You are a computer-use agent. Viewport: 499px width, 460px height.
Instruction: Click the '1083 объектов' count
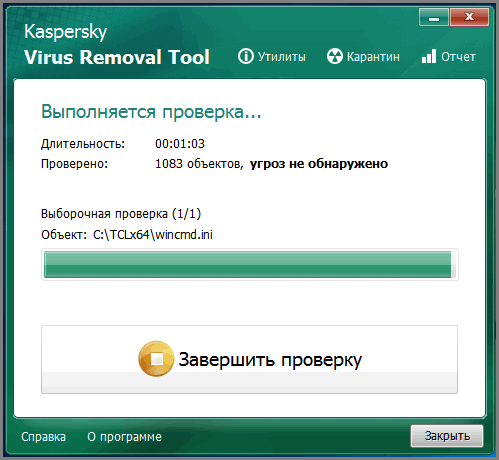point(199,164)
